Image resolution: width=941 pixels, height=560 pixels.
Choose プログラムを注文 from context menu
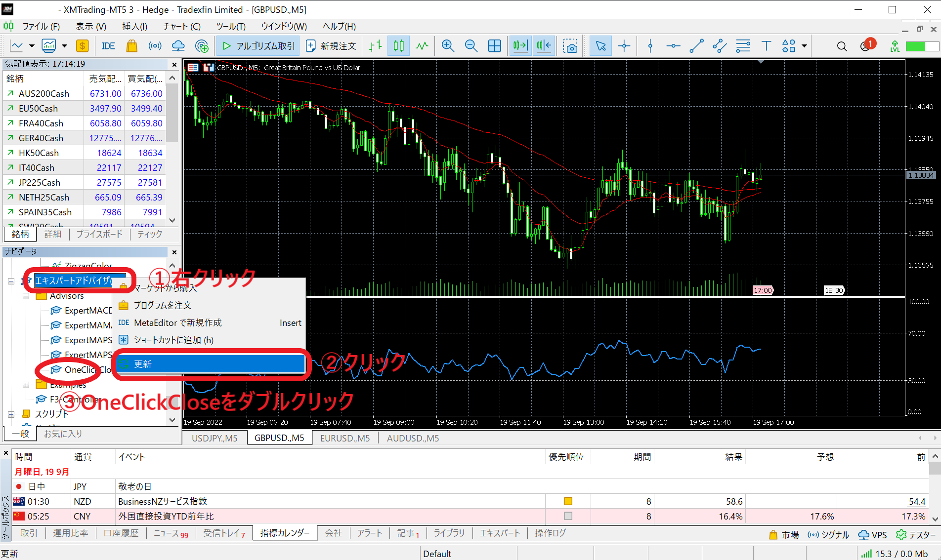[209, 305]
